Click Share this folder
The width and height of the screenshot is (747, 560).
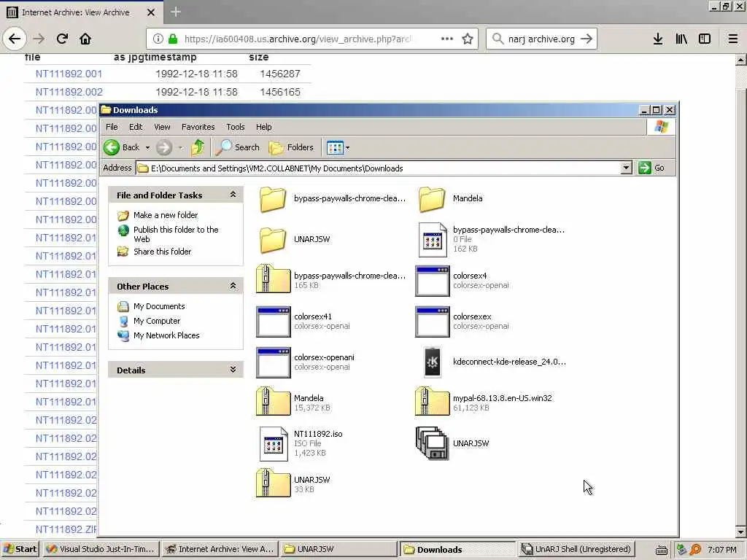point(162,252)
